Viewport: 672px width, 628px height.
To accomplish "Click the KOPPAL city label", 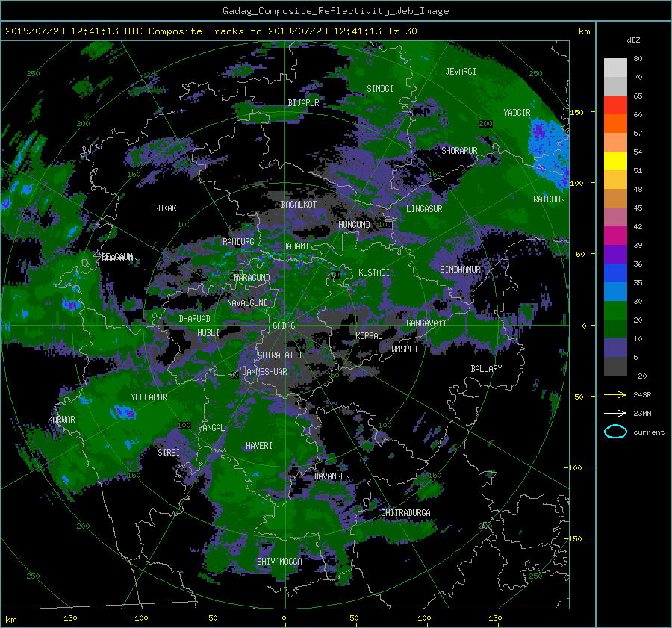I will (x=369, y=336).
